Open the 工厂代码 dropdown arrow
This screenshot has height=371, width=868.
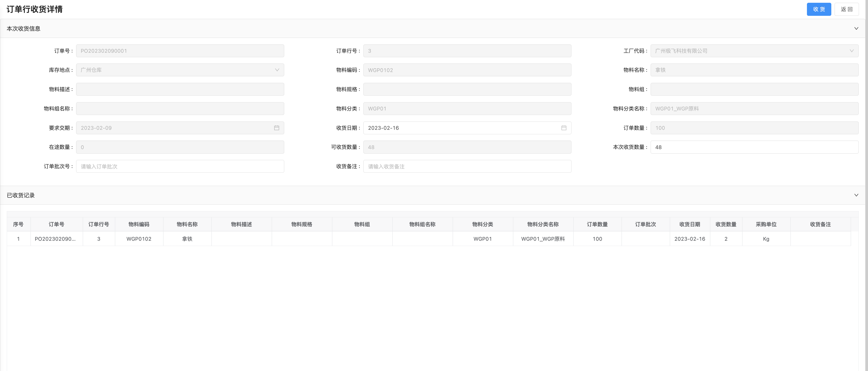click(851, 51)
